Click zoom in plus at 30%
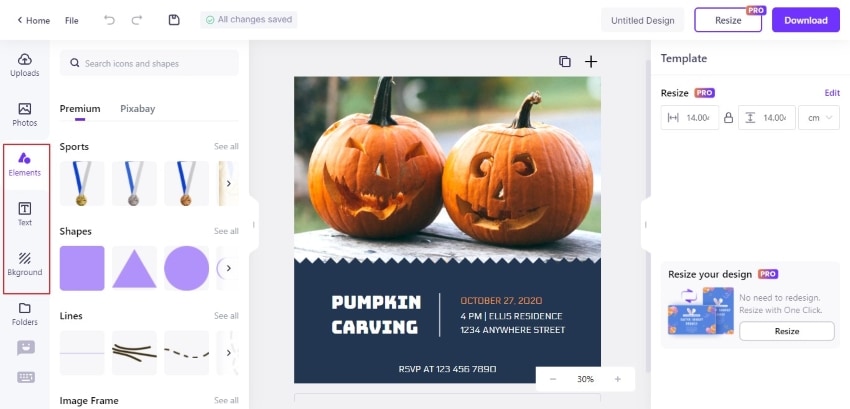This screenshot has height=409, width=850. [617, 379]
